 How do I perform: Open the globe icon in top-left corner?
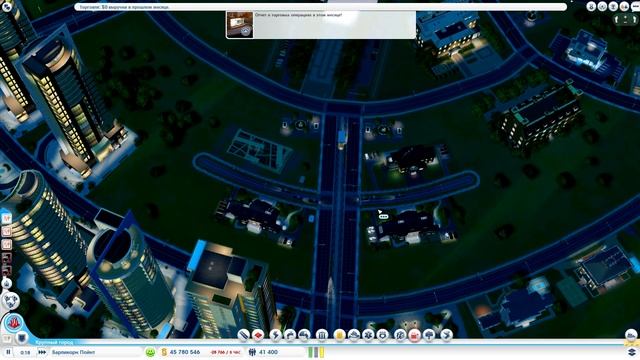(x=7, y=6)
